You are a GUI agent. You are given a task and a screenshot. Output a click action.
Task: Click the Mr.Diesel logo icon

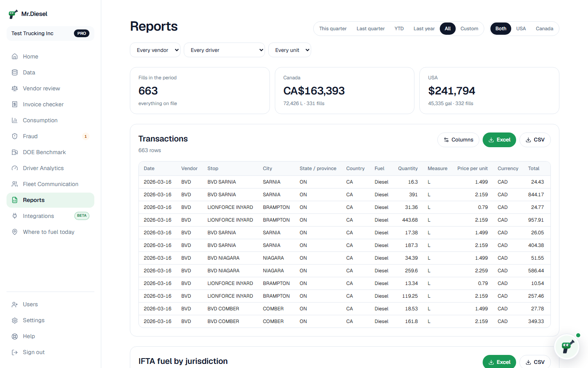[13, 14]
